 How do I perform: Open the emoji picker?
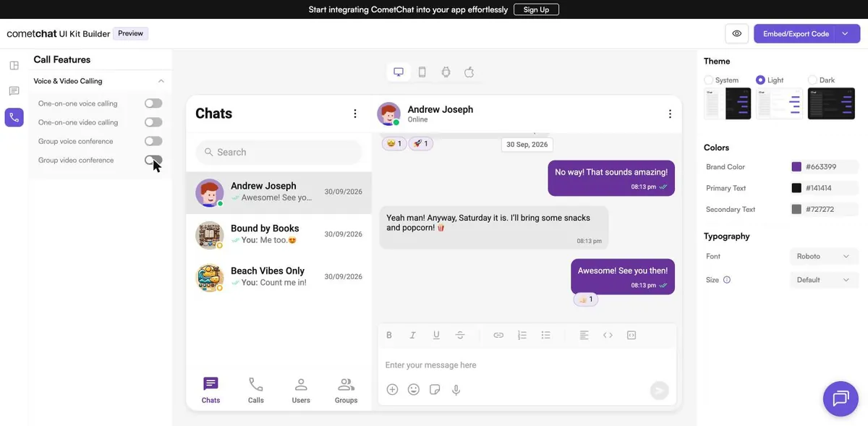(414, 389)
